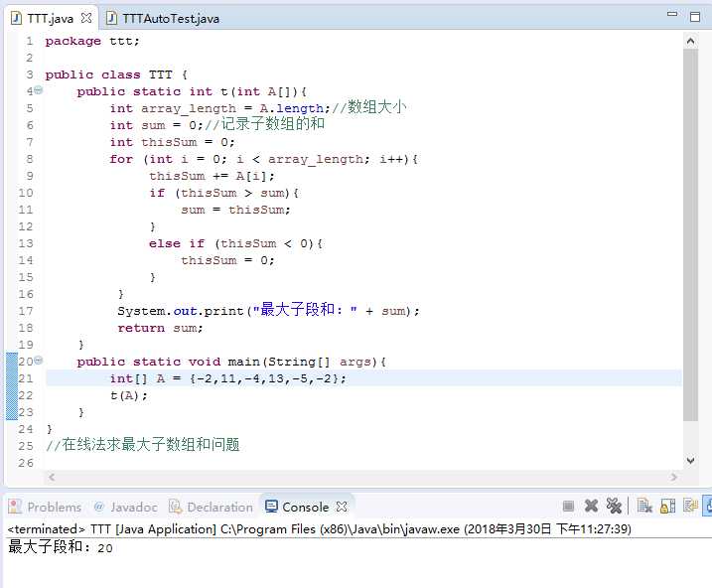The height and width of the screenshot is (588, 712).
Task: Click the array literal "{-2,11,-4,13,-5,-2};"
Action: [267, 378]
